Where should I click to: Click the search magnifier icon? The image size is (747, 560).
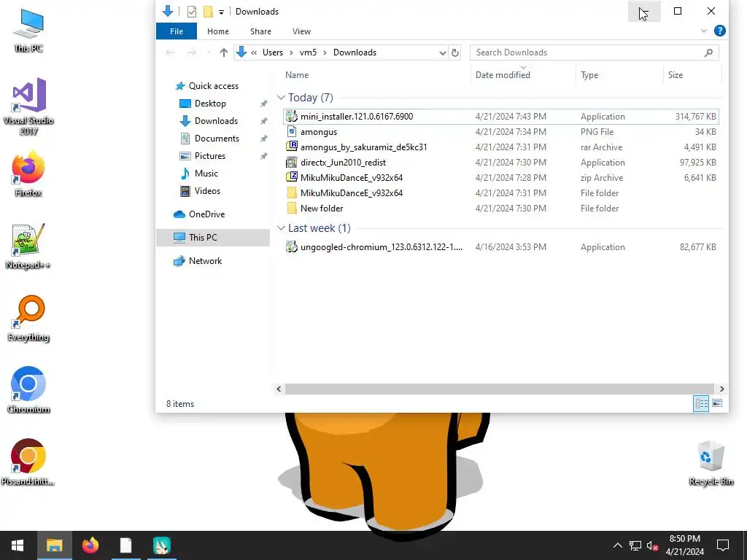pyautogui.click(x=708, y=52)
